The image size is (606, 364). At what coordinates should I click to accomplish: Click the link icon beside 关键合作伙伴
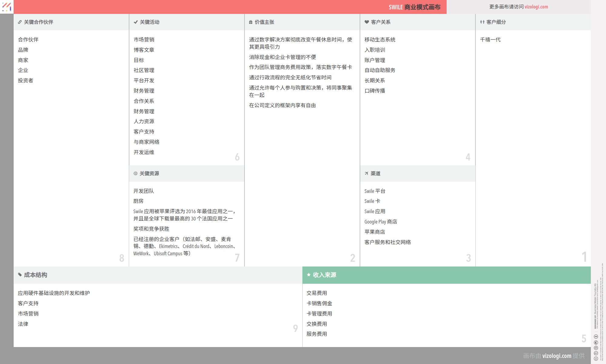20,22
